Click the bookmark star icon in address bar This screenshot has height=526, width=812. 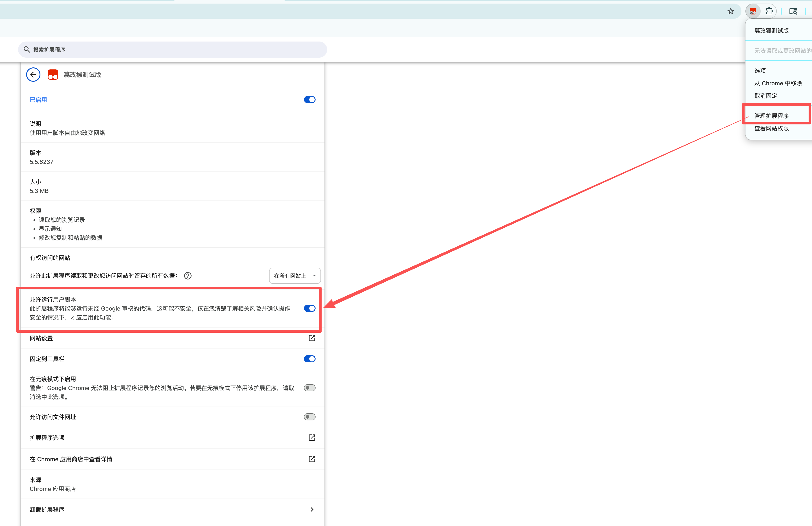730,11
